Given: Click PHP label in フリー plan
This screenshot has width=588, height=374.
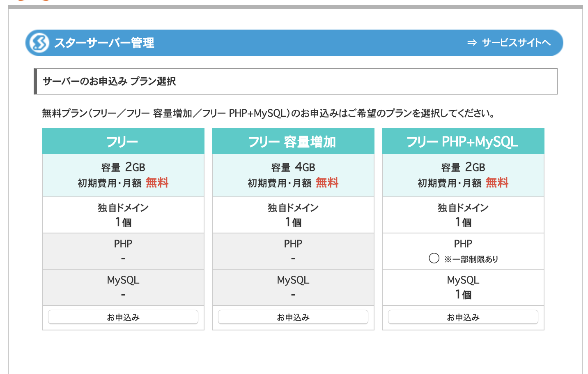Looking at the screenshot, I should tap(123, 244).
